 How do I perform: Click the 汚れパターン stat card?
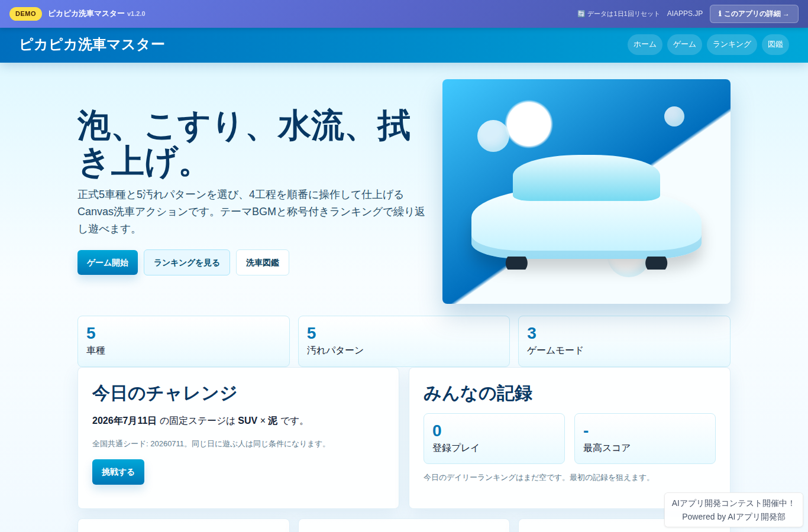[404, 341]
